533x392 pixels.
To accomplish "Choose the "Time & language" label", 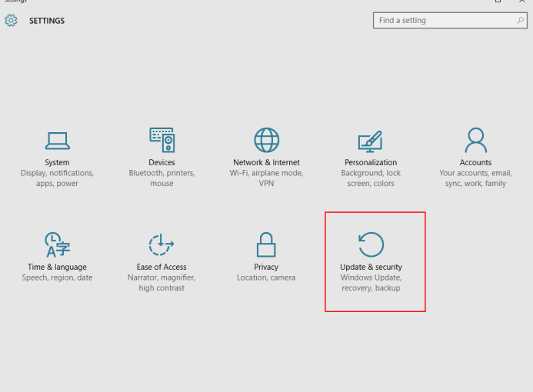I will pyautogui.click(x=57, y=267).
